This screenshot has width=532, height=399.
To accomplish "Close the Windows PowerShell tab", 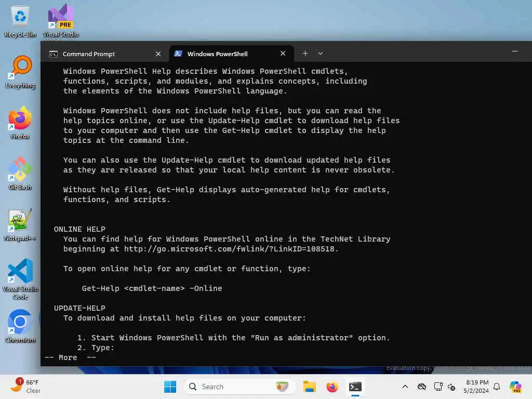I will coord(283,54).
